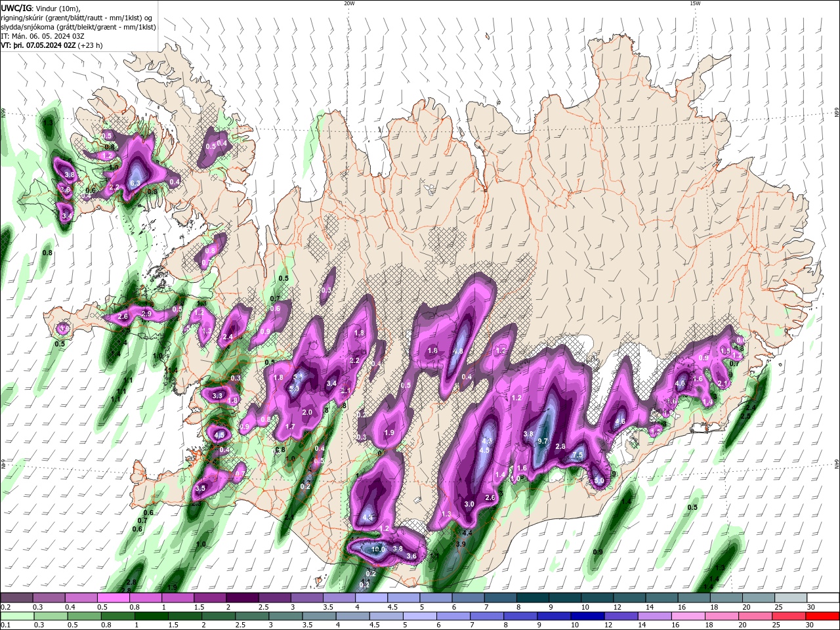Click the top-row swatch labeled 6
The image size is (840, 630).
point(468,598)
